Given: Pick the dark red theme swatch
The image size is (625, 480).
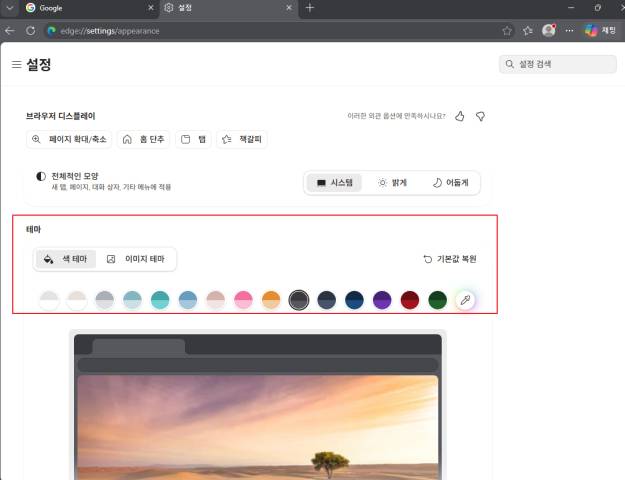Looking at the screenshot, I should [x=410, y=300].
